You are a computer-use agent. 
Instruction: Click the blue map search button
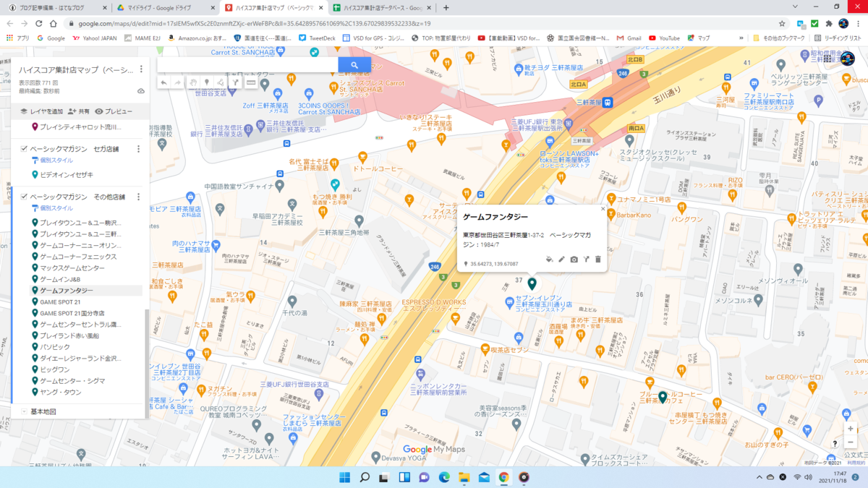tap(354, 65)
